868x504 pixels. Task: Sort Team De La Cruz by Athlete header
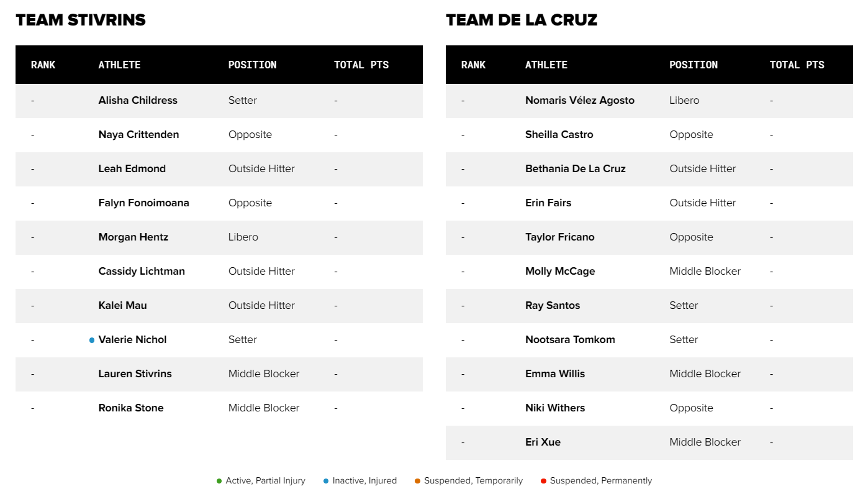(x=546, y=65)
